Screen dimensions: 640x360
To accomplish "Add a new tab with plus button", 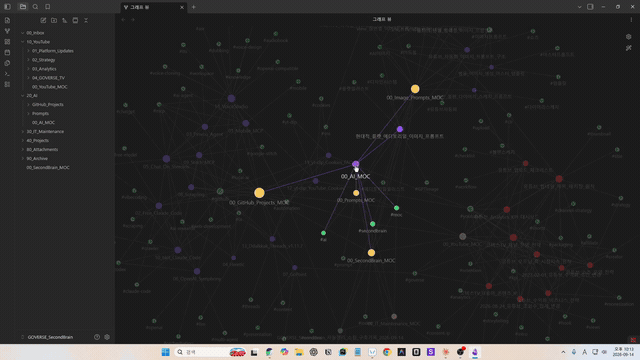I will point(193,7).
